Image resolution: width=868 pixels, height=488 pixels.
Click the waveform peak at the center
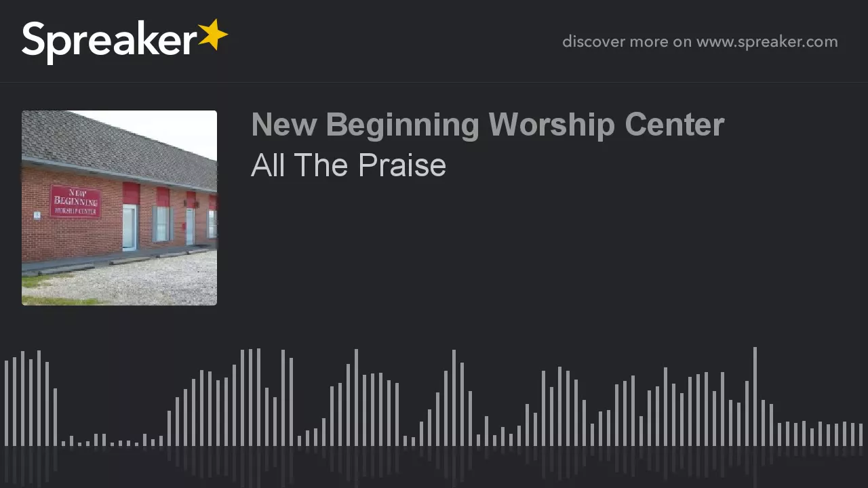[454, 398]
